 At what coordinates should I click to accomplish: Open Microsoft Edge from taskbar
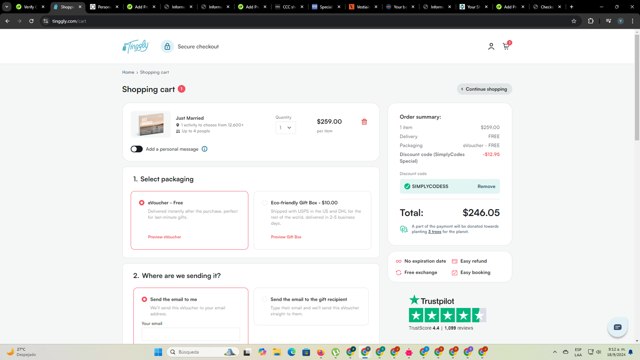(x=291, y=352)
